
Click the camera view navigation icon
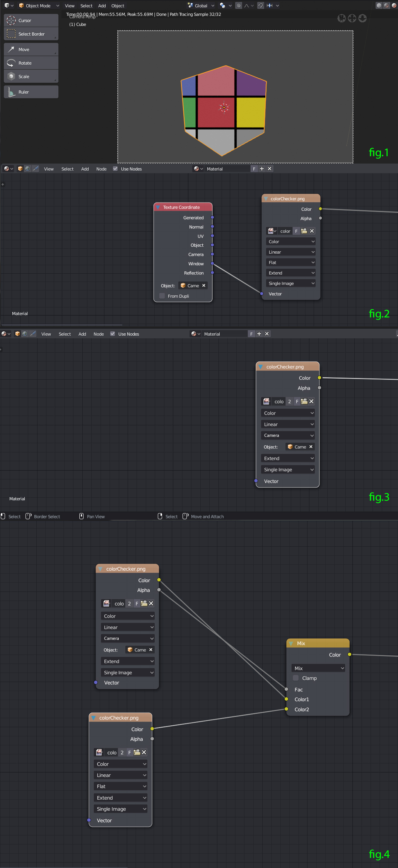[x=342, y=18]
